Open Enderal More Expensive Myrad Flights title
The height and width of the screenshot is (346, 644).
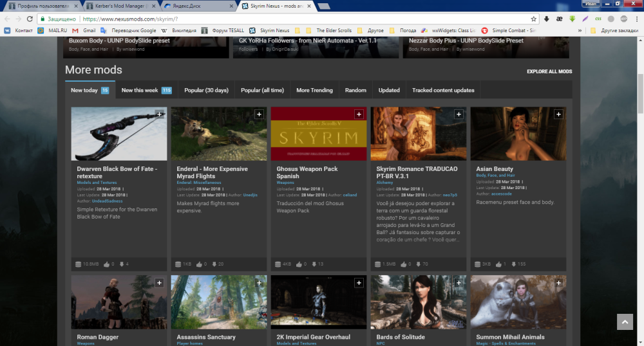point(213,172)
